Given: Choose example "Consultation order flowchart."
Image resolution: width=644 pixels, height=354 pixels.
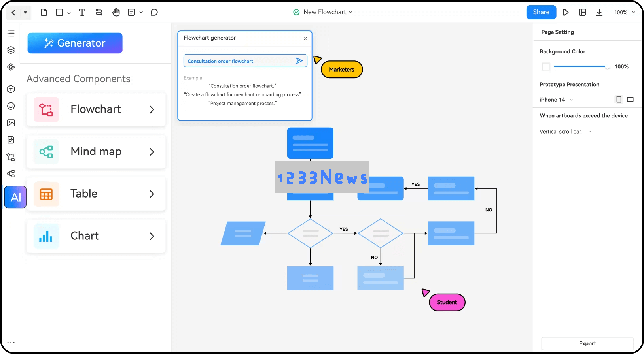Looking at the screenshot, I should (x=242, y=86).
